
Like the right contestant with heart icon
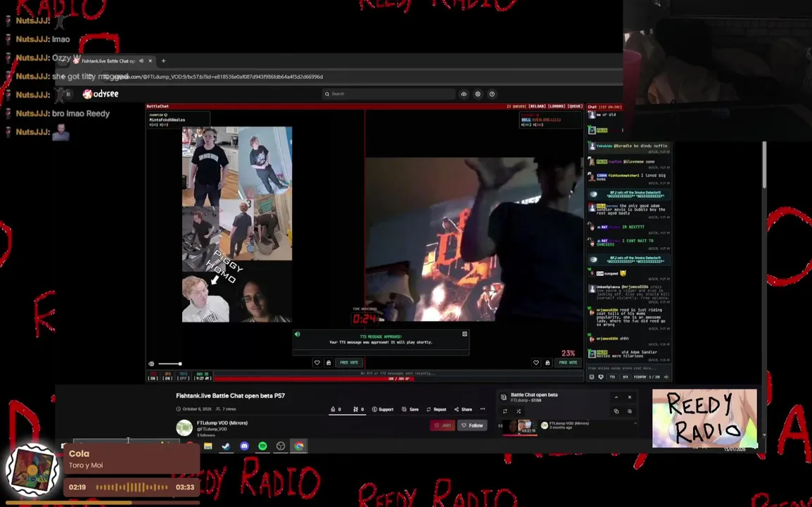click(x=536, y=363)
